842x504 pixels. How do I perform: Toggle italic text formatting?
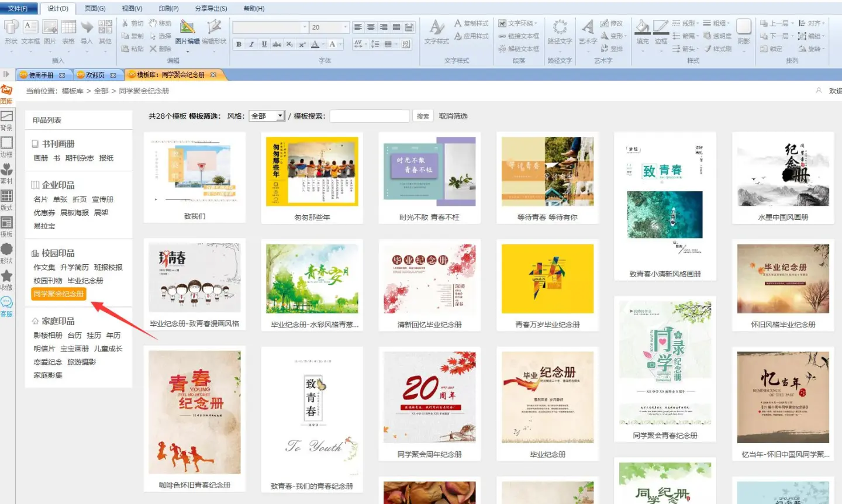pos(251,44)
